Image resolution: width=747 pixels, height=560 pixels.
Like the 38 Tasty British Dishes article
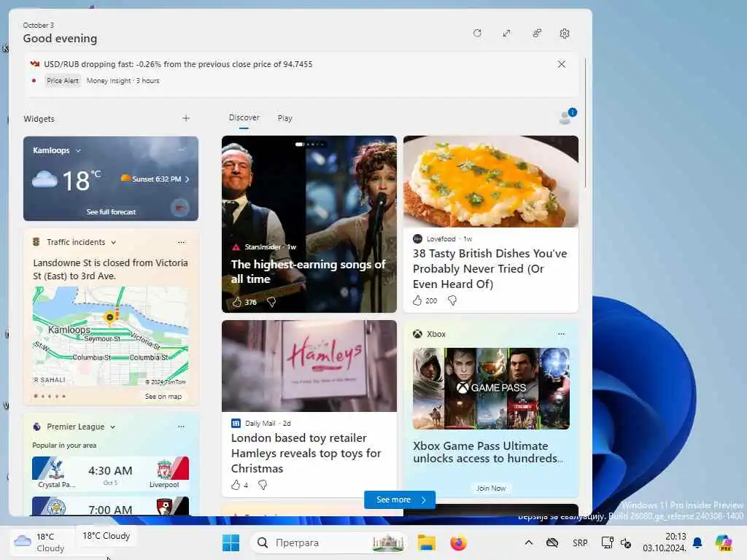pos(417,300)
